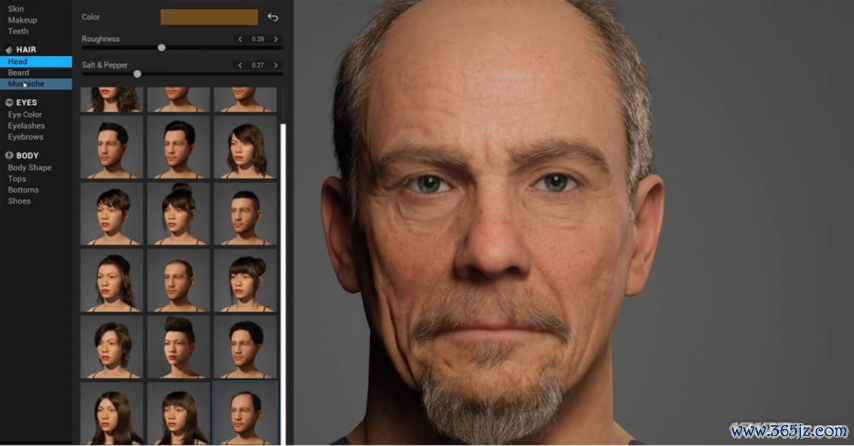Switch to the Mustache category

point(26,84)
